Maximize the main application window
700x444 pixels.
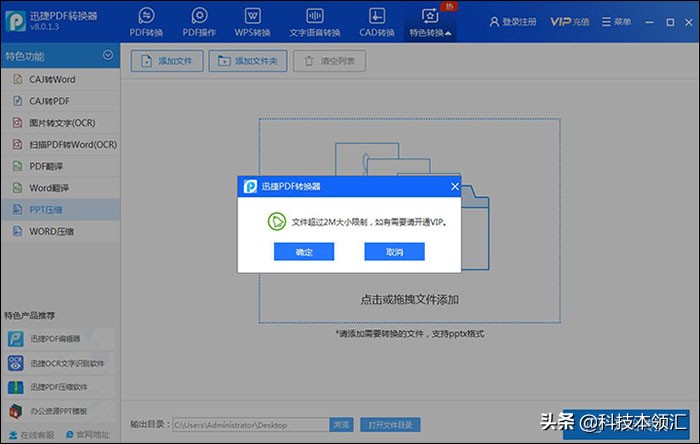[670, 22]
